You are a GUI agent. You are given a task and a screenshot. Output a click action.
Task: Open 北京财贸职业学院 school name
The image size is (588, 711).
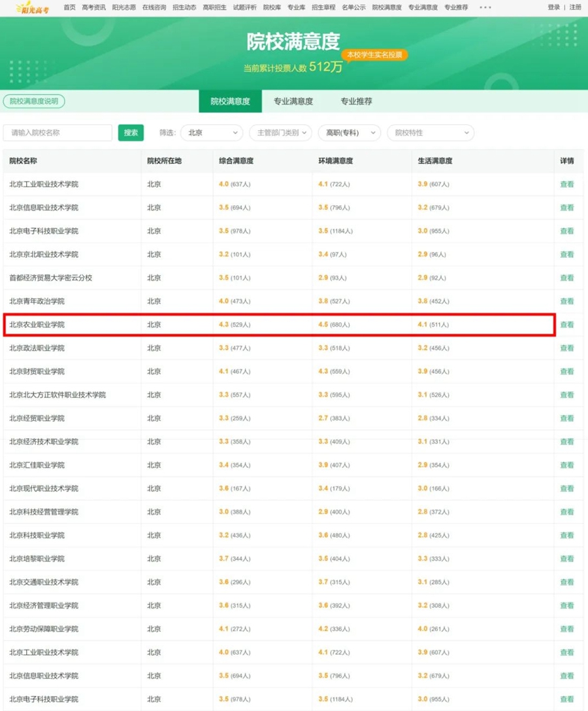(x=37, y=372)
